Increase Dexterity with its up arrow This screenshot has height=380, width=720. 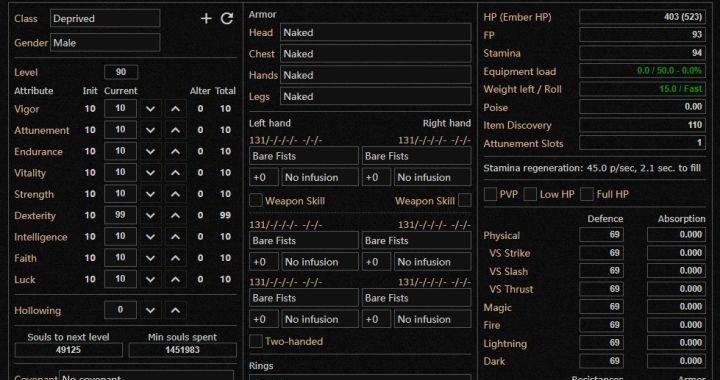[175, 216]
